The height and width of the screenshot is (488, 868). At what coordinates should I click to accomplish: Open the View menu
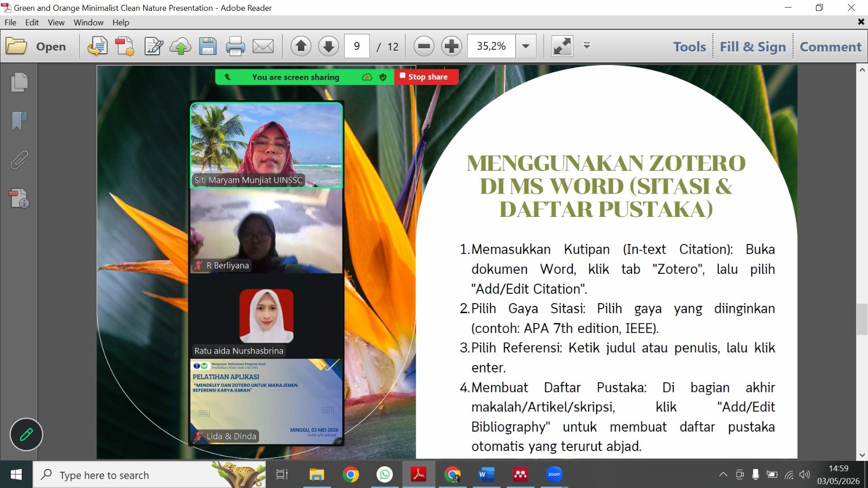point(56,22)
